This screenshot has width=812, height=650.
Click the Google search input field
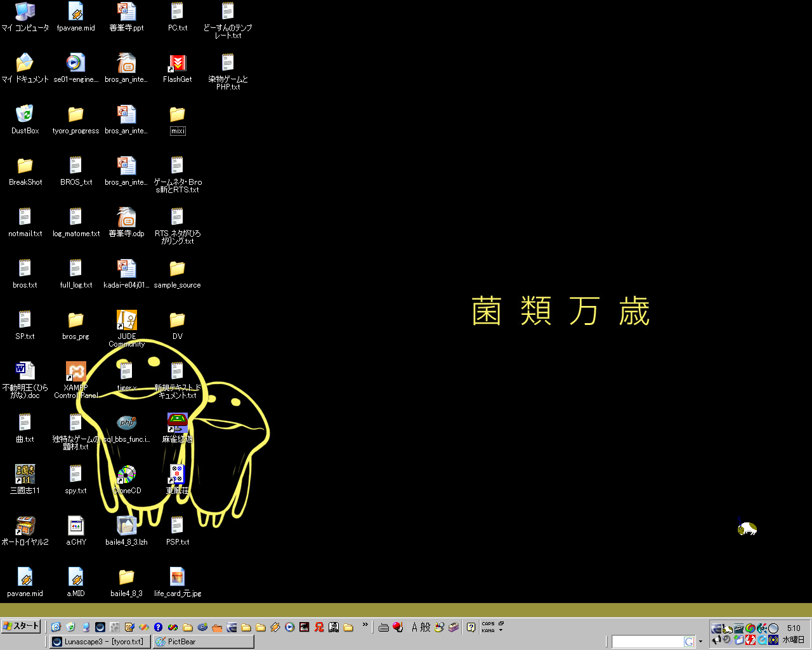pyautogui.click(x=647, y=642)
